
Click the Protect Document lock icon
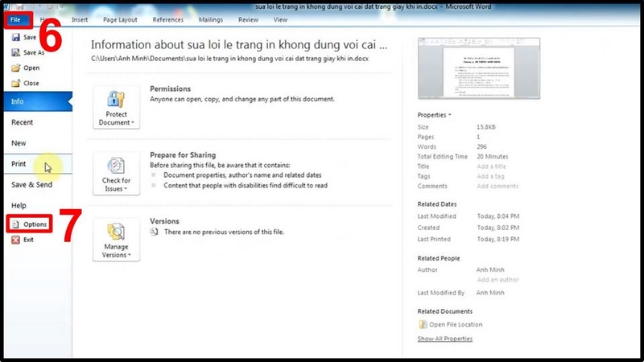click(x=116, y=99)
